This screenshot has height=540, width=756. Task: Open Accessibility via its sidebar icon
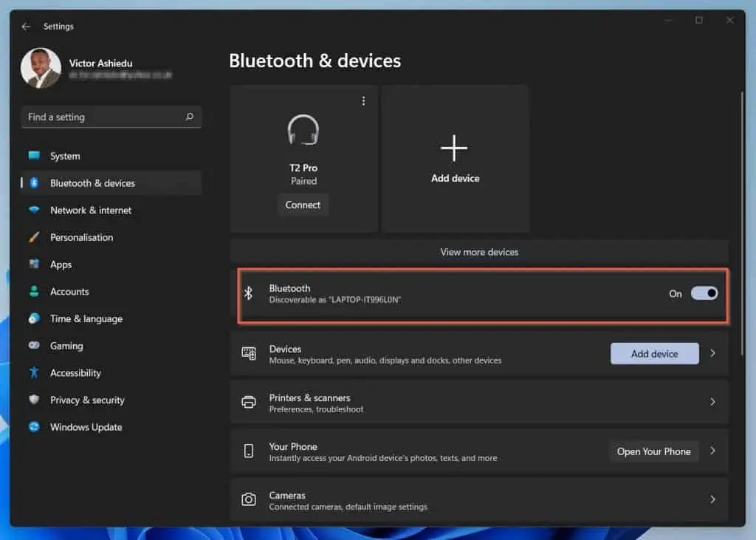point(32,373)
